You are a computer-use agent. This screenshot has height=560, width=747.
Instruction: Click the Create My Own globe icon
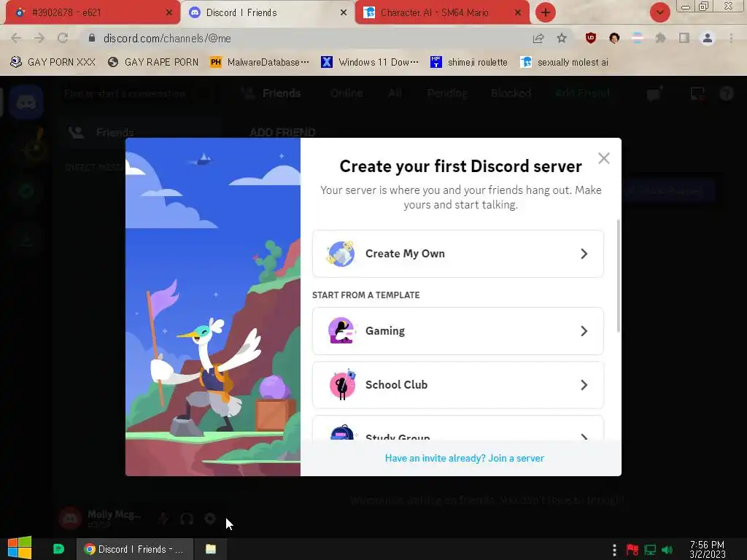tap(340, 253)
